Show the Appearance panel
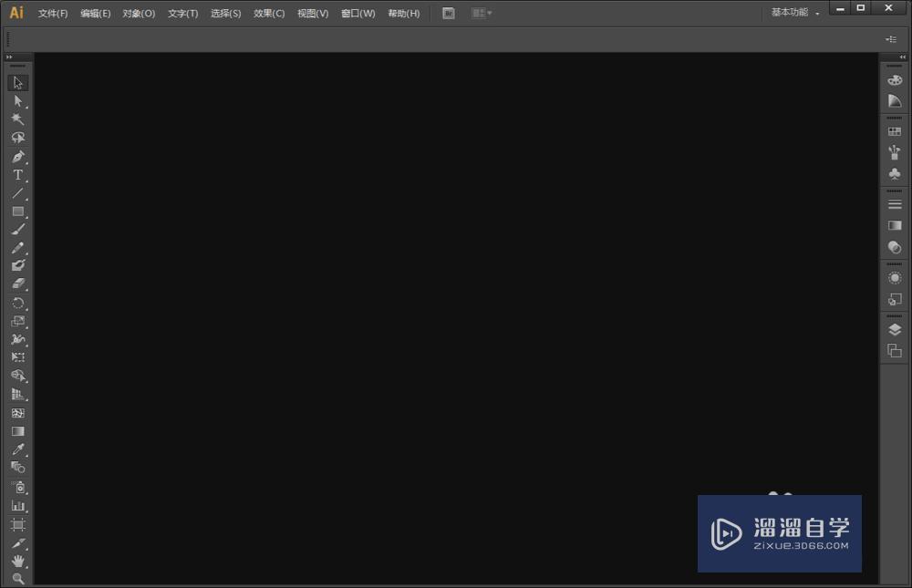The height and width of the screenshot is (588, 912). pyautogui.click(x=895, y=277)
